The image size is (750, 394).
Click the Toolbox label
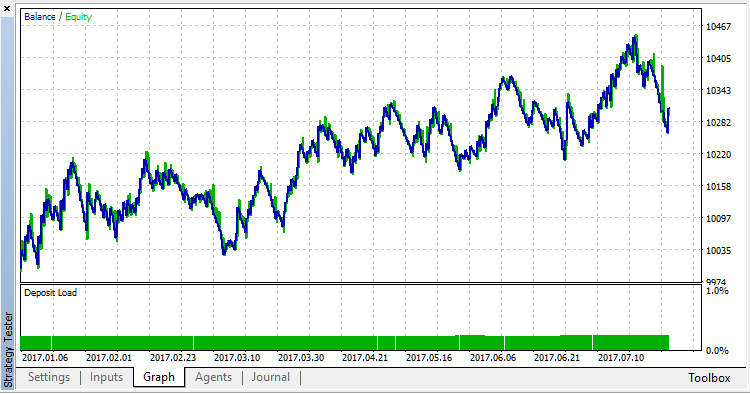tap(709, 378)
